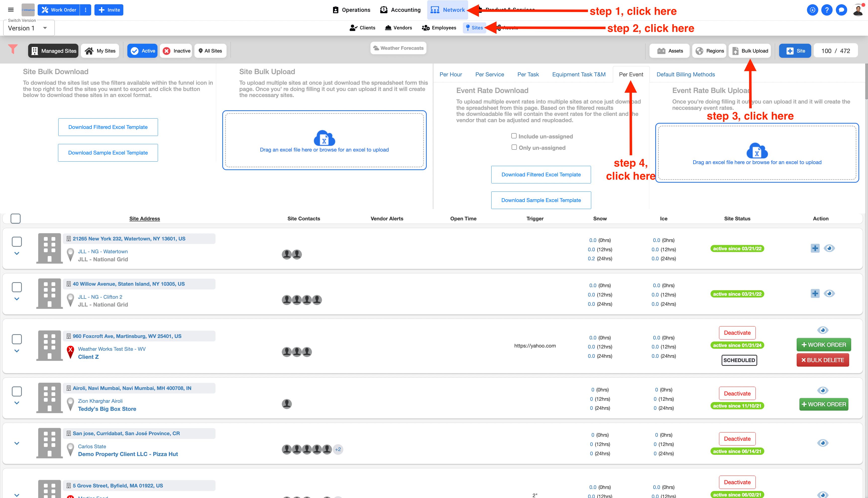This screenshot has width=868, height=498.
Task: Check the Only un-assigned checkbox
Action: click(x=514, y=147)
